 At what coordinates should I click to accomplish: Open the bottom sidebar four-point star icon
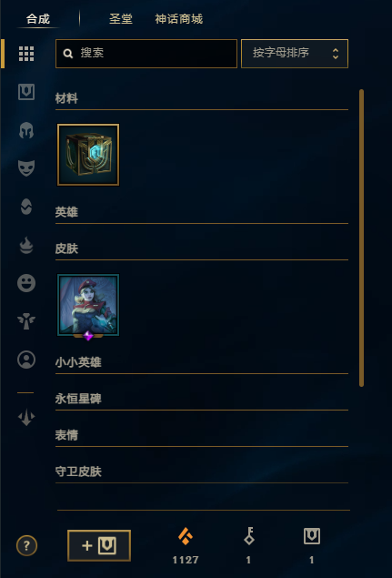(x=26, y=418)
